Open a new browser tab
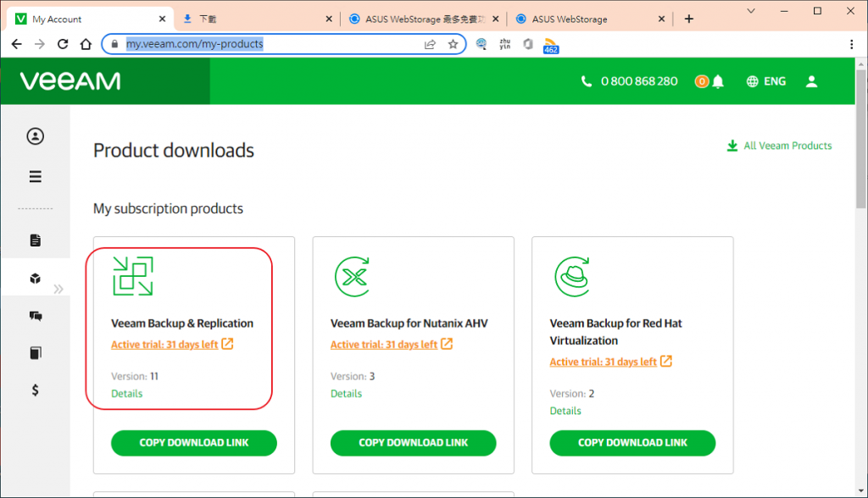Image resolution: width=868 pixels, height=498 pixels. tap(688, 19)
